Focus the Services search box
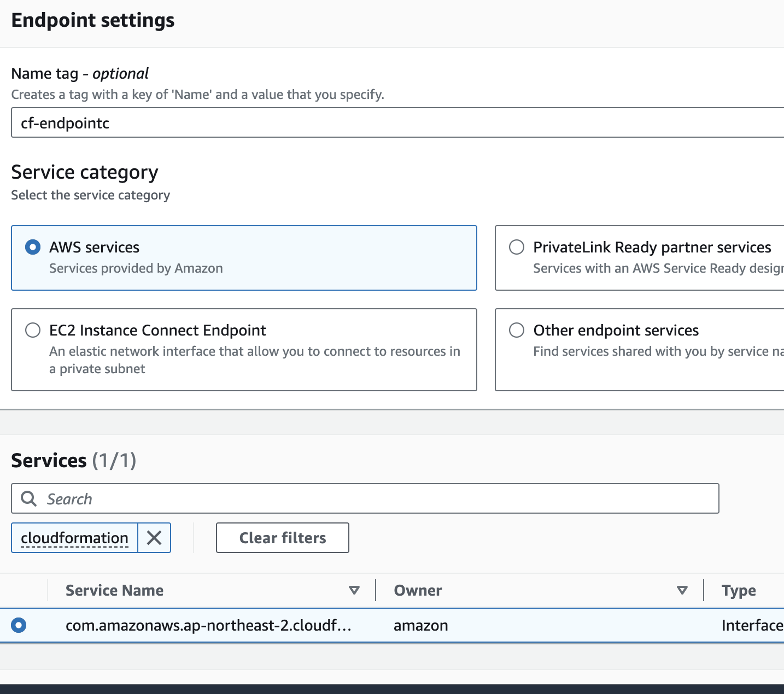Image resolution: width=784 pixels, height=694 pixels. click(x=372, y=498)
